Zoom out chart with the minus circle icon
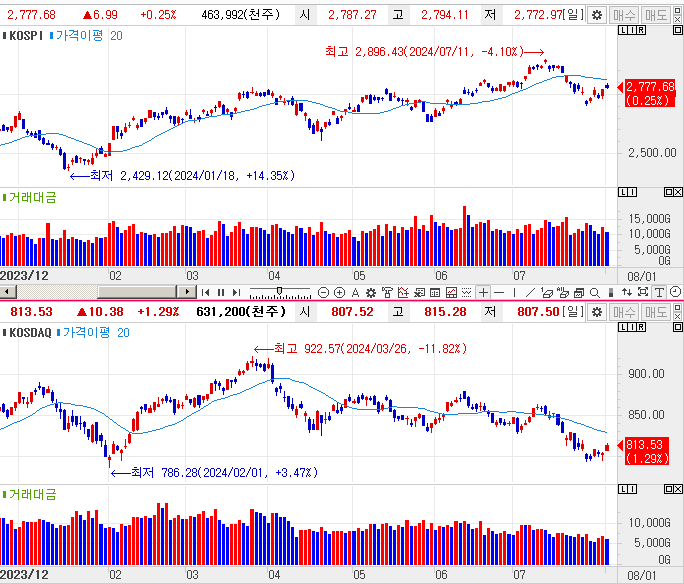This screenshot has height=584, width=684. [x=323, y=292]
